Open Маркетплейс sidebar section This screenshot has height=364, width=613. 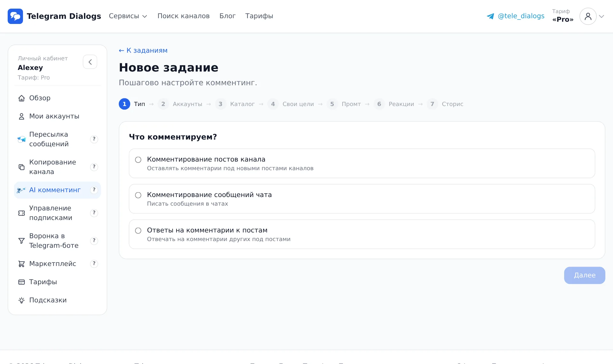point(57,264)
